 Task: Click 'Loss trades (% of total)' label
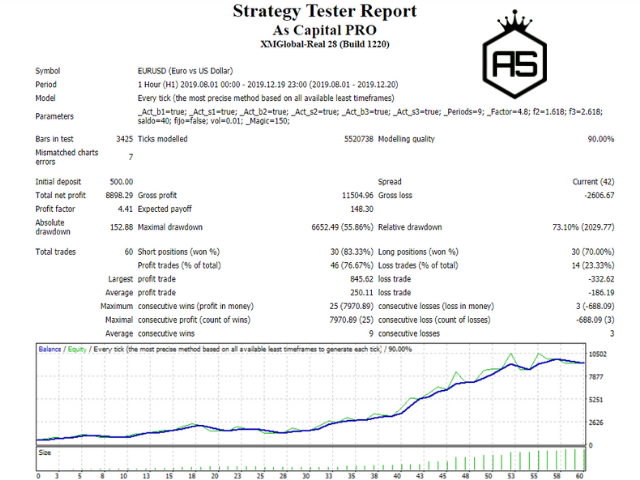click(418, 266)
